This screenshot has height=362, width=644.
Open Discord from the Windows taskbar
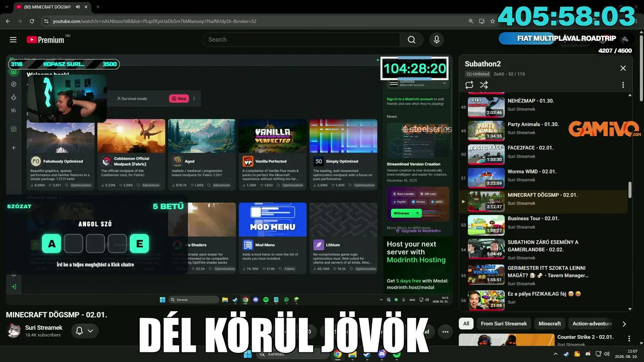click(x=381, y=354)
